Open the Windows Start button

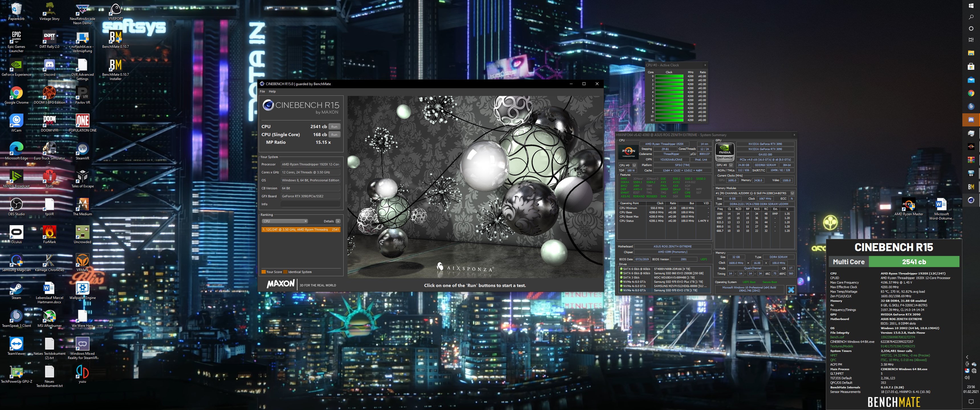[971, 6]
